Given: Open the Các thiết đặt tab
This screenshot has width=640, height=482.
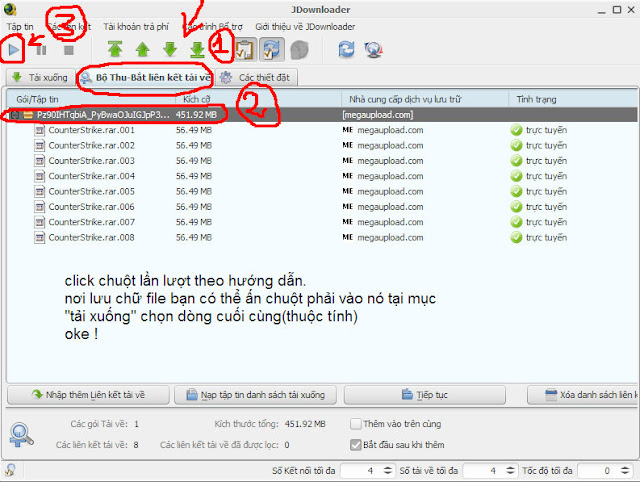Looking at the screenshot, I should (x=256, y=78).
